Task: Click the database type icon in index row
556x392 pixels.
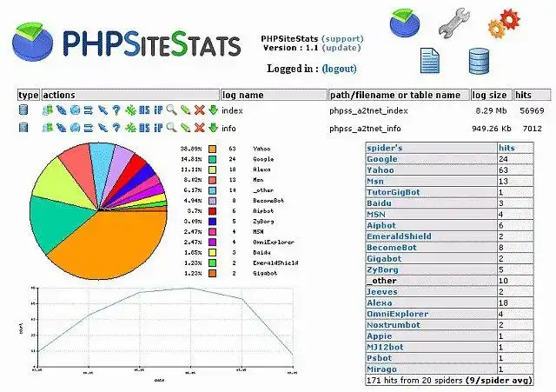Action: (23, 110)
